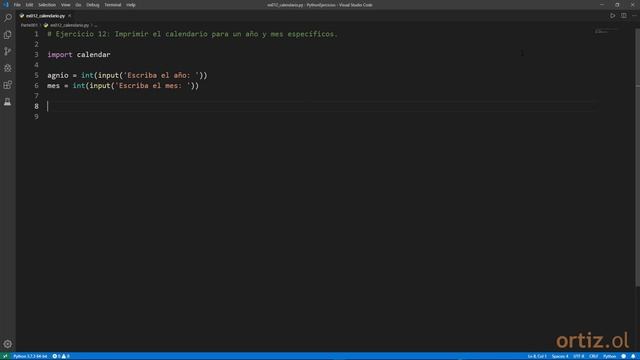Expand the Parte001 breadcrumb folder
This screenshot has width=640, height=360.
click(x=29, y=25)
